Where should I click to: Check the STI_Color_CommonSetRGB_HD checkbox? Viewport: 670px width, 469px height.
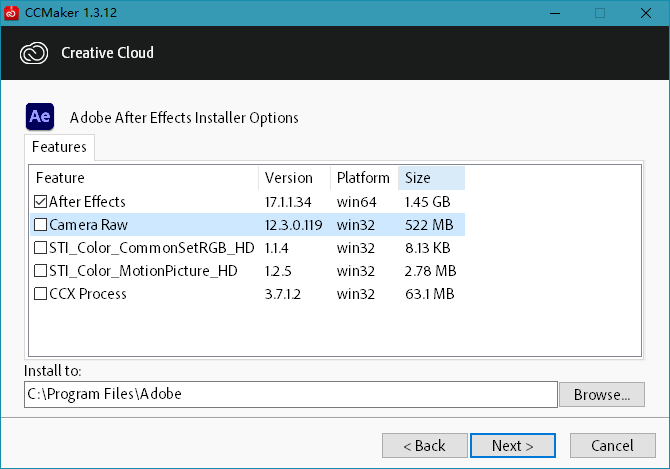tap(41, 248)
